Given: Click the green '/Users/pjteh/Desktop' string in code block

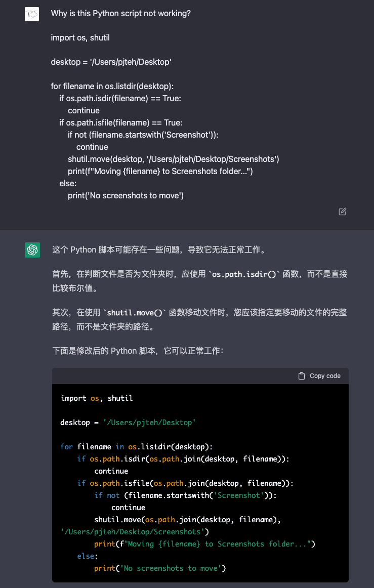Looking at the screenshot, I should click(149, 423).
